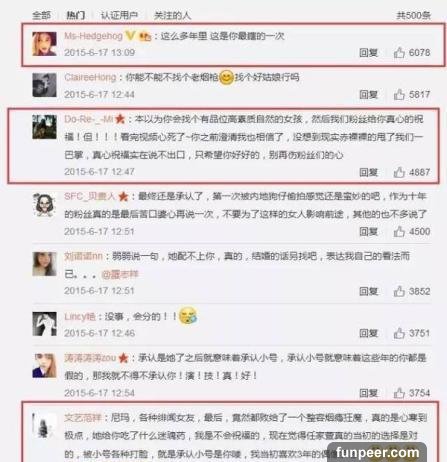Select the 热门 tab

[75, 15]
